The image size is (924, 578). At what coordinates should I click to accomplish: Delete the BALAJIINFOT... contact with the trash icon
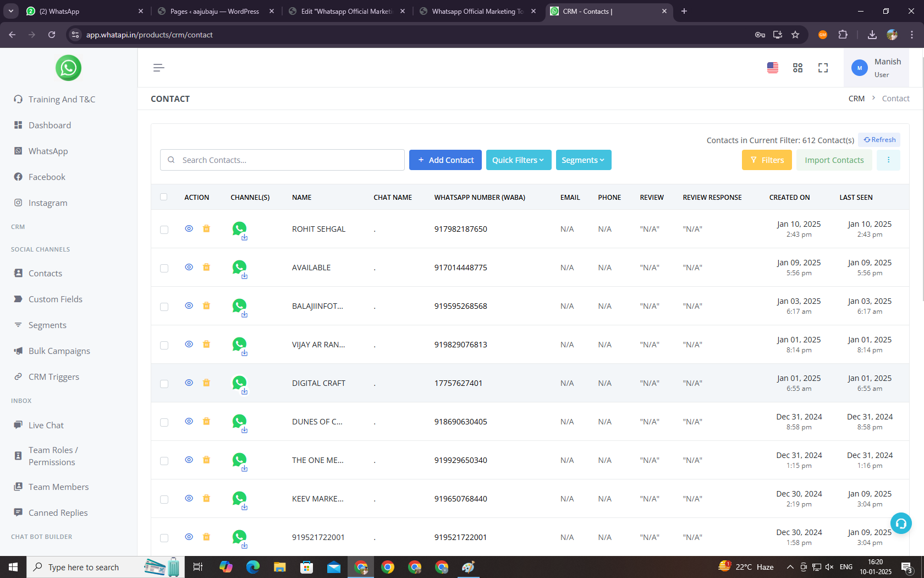coord(206,306)
